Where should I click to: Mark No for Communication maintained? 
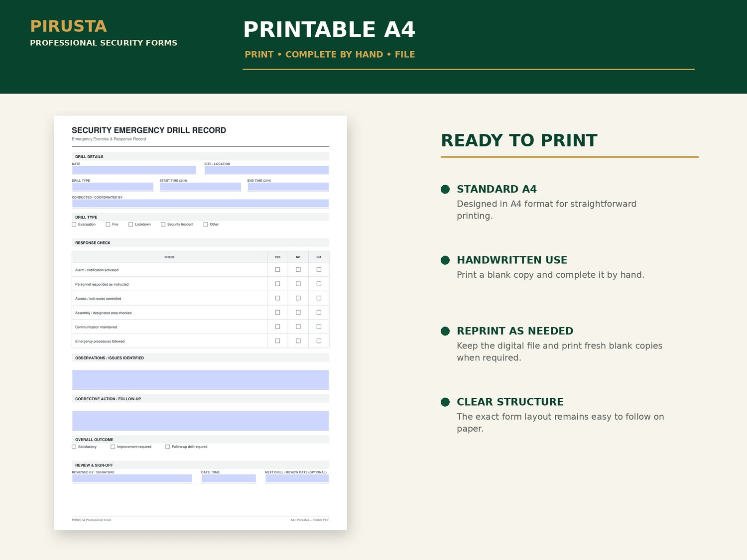(298, 327)
